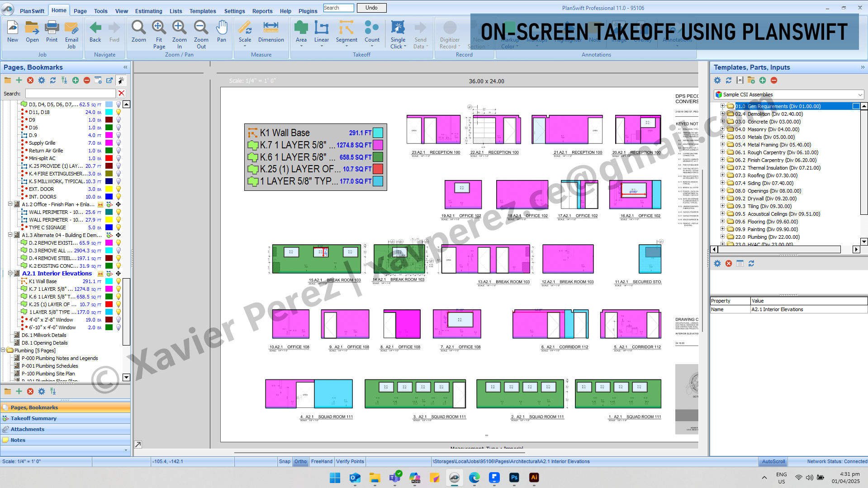
Task: Open the Templates menu tab
Action: tap(203, 11)
